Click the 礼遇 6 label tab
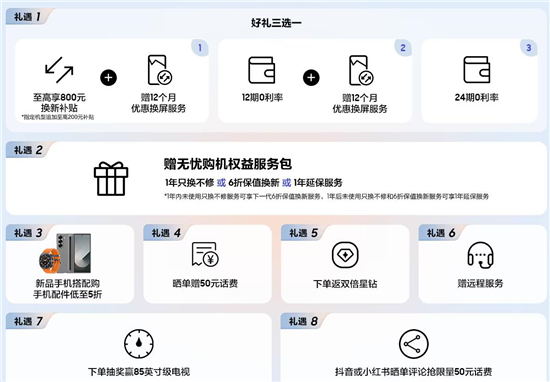Screen dimensions: 550x382 point(441,233)
